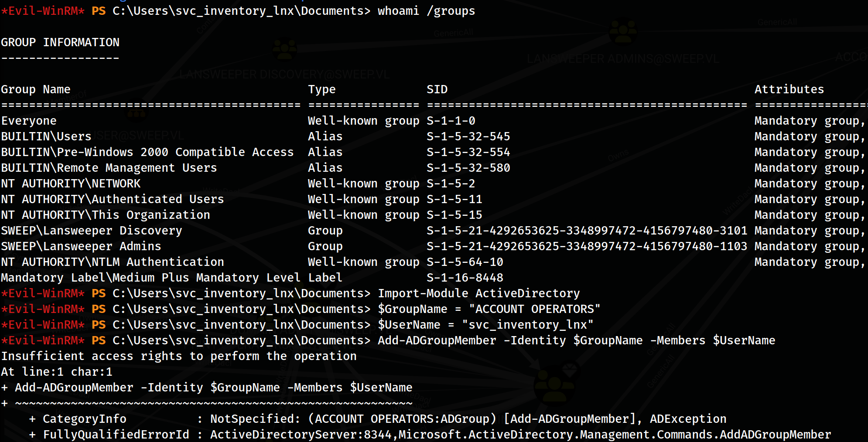This screenshot has height=442, width=868.
Task: Select "BUILTIN\Remote Management Users" group name
Action: pos(109,168)
